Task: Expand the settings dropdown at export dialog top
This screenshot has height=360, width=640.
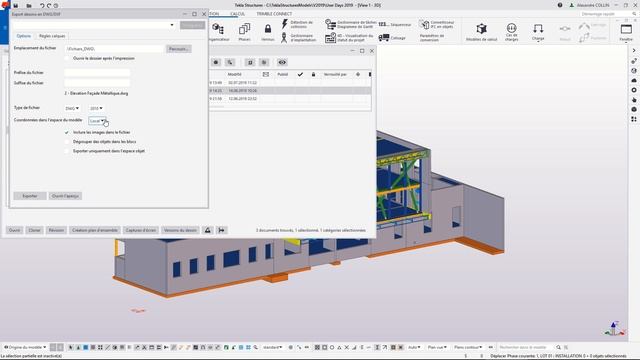Action: [172, 25]
